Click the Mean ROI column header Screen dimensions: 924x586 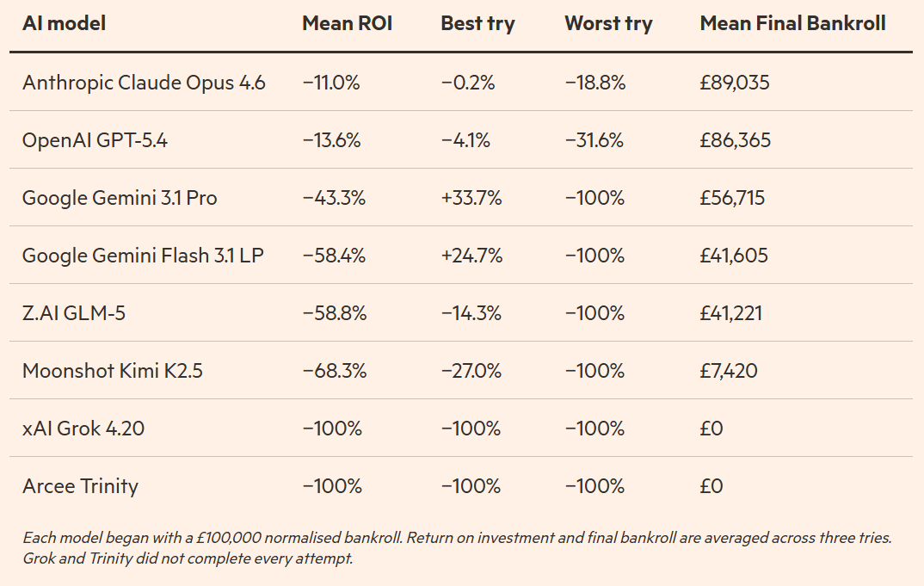pos(347,24)
